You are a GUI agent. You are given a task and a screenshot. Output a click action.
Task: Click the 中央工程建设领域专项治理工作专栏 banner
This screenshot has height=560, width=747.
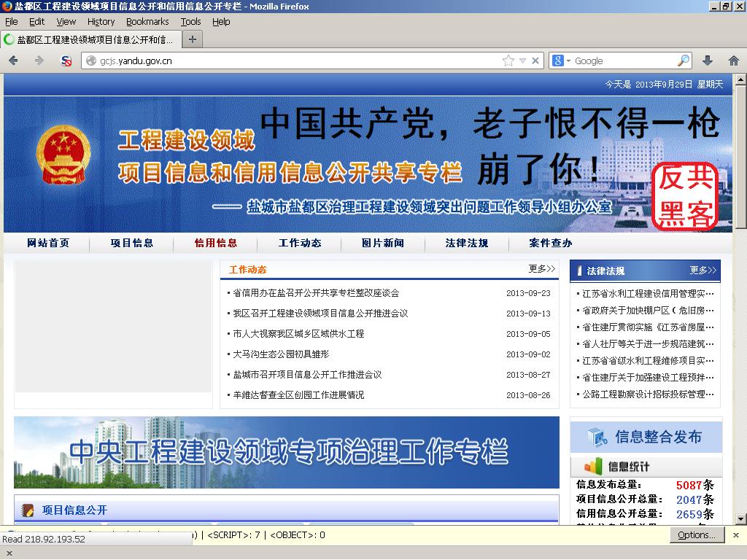pos(286,452)
